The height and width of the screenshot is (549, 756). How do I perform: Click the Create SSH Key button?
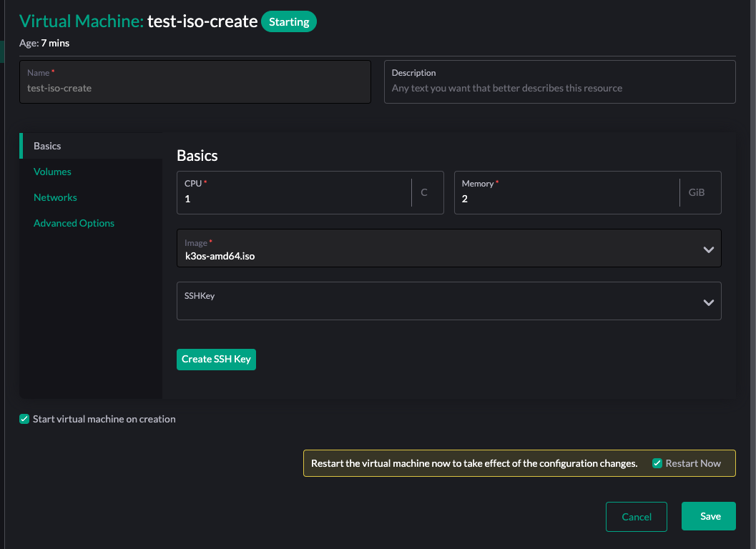(216, 360)
